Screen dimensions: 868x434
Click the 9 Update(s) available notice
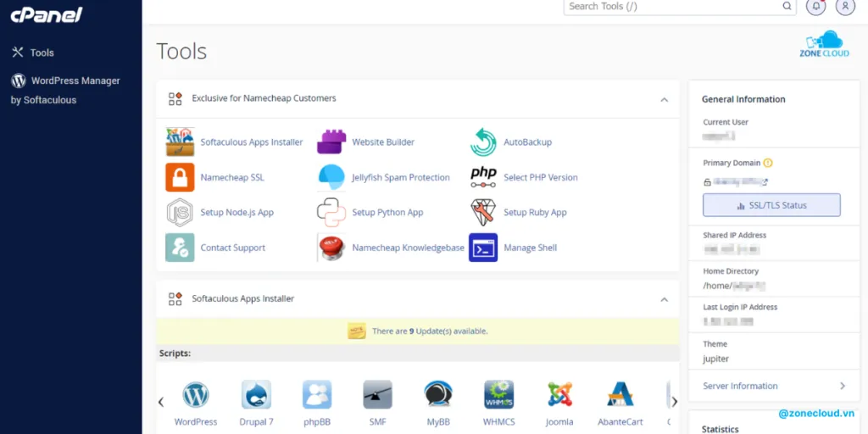[430, 331]
